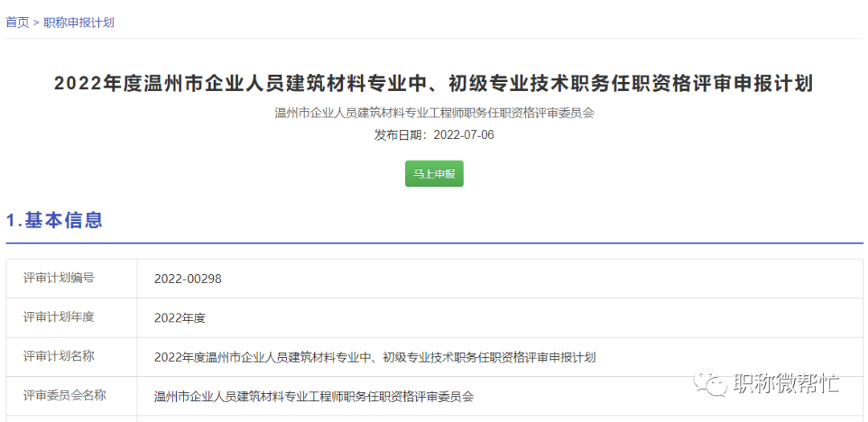
Task: Open the 职称申报计划 breadcrumb link
Action: pyautogui.click(x=79, y=23)
